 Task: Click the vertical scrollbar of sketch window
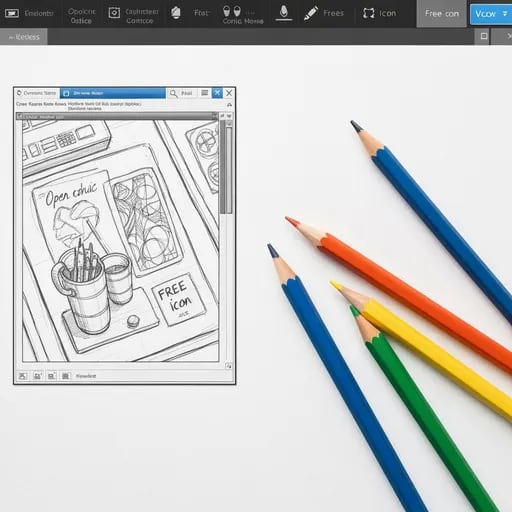tap(229, 170)
